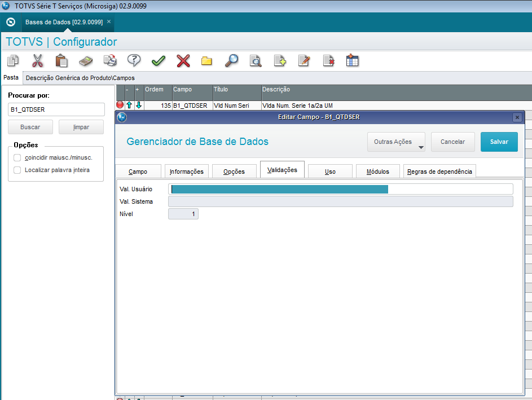
Task: Switch to the Campo tab
Action: click(138, 172)
